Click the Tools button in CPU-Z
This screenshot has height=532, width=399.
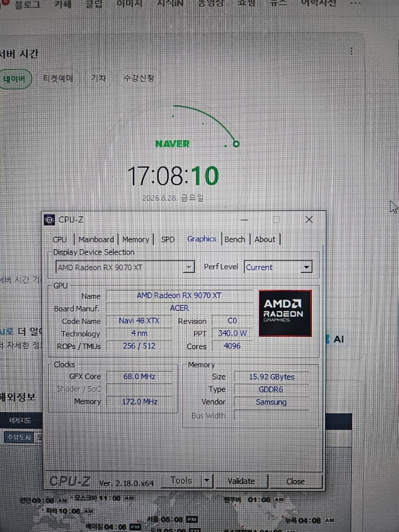click(x=181, y=481)
